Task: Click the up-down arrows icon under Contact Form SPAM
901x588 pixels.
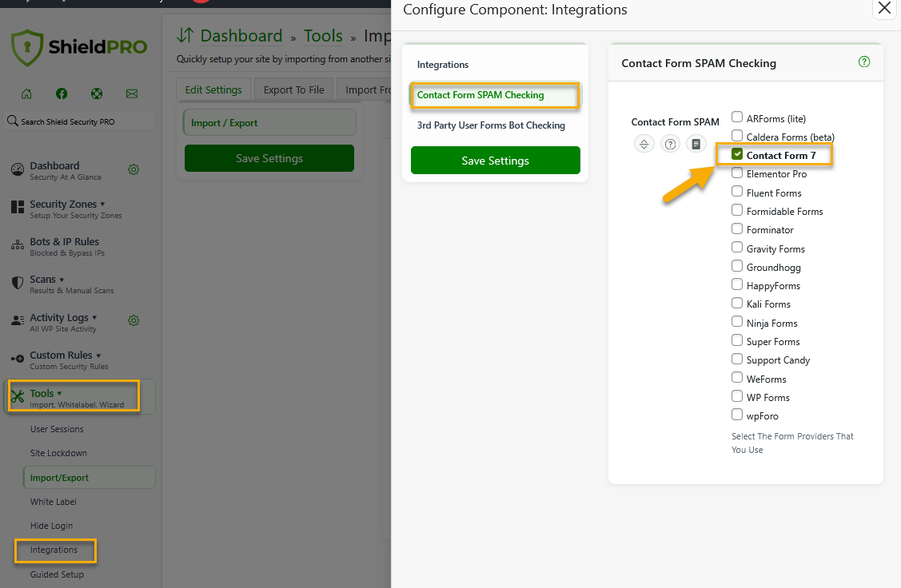Action: 644,144
